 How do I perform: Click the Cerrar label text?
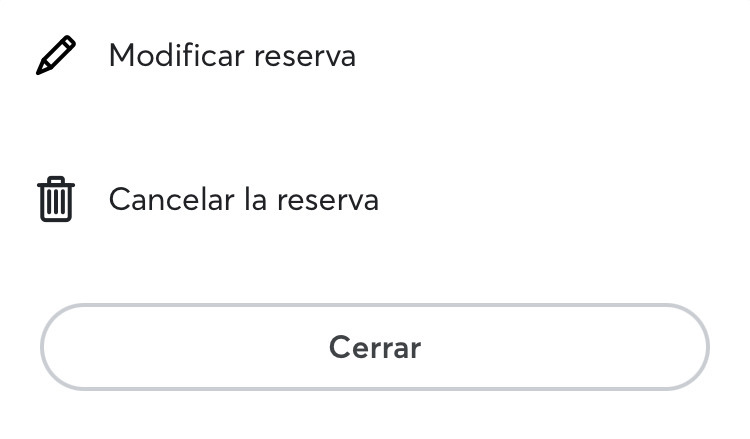[x=375, y=347]
